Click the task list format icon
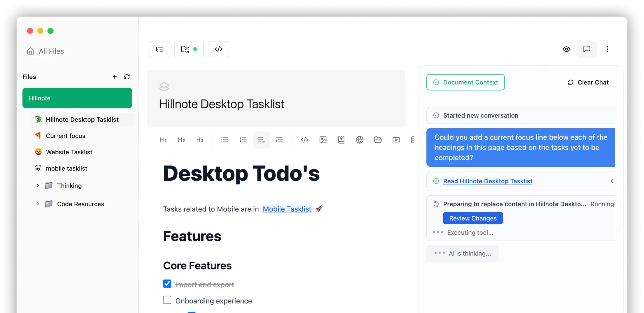This screenshot has height=313, width=644. 261,140
